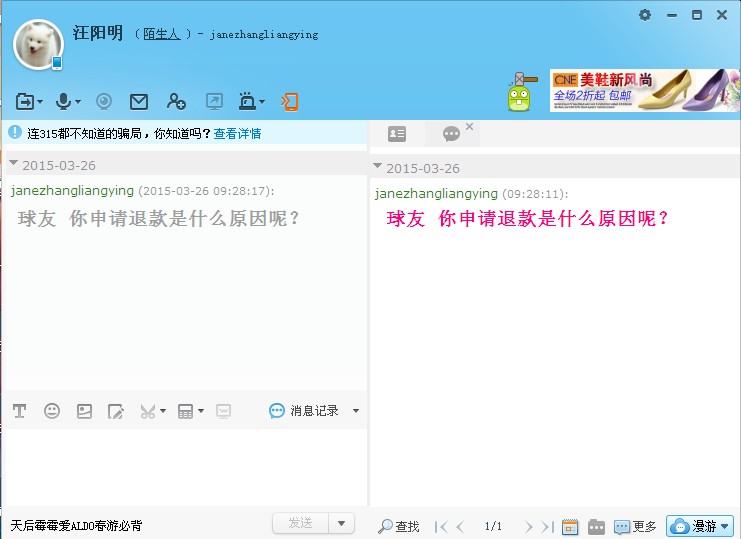The width and height of the screenshot is (741, 539).
Task: Click the calendar date filter icon
Action: pos(570,526)
